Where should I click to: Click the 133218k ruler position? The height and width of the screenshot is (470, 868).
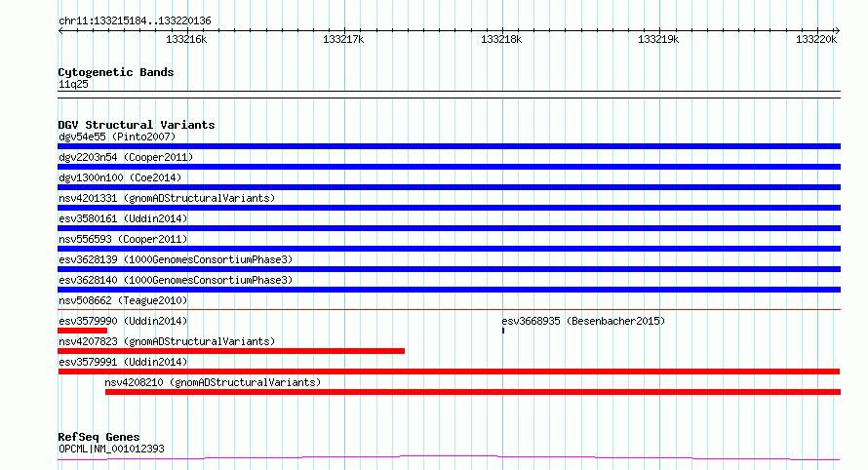click(501, 39)
